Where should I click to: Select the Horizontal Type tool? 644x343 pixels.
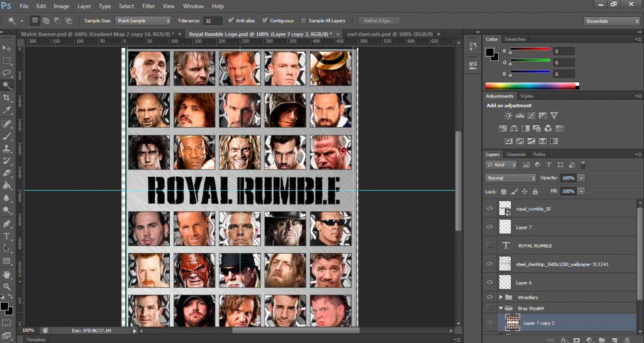click(6, 236)
